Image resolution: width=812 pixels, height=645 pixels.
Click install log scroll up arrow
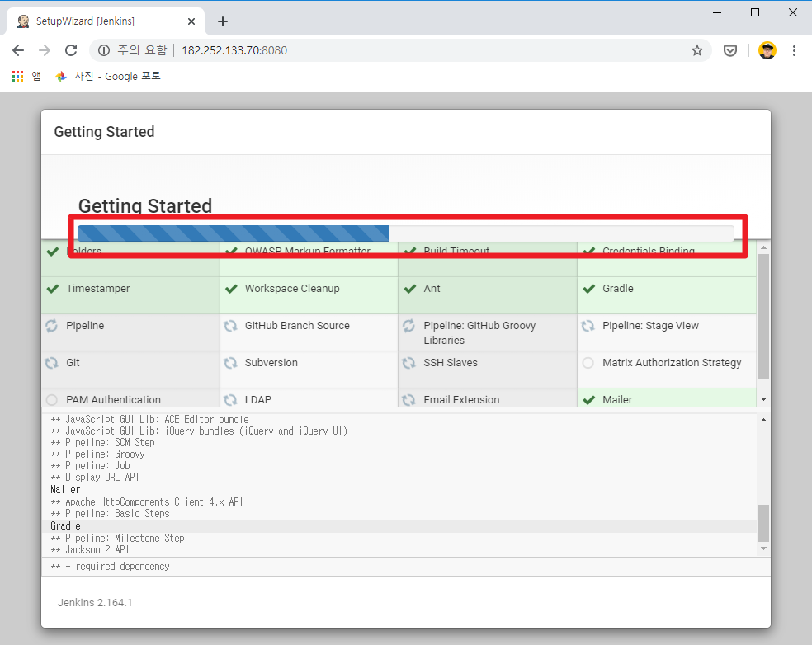(x=763, y=420)
